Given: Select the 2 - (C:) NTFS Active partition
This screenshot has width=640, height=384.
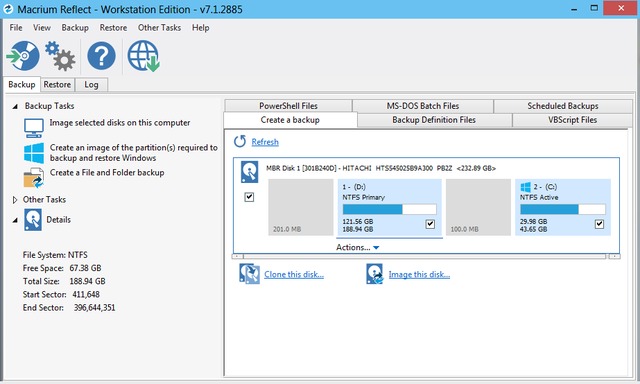Looking at the screenshot, I should click(563, 207).
